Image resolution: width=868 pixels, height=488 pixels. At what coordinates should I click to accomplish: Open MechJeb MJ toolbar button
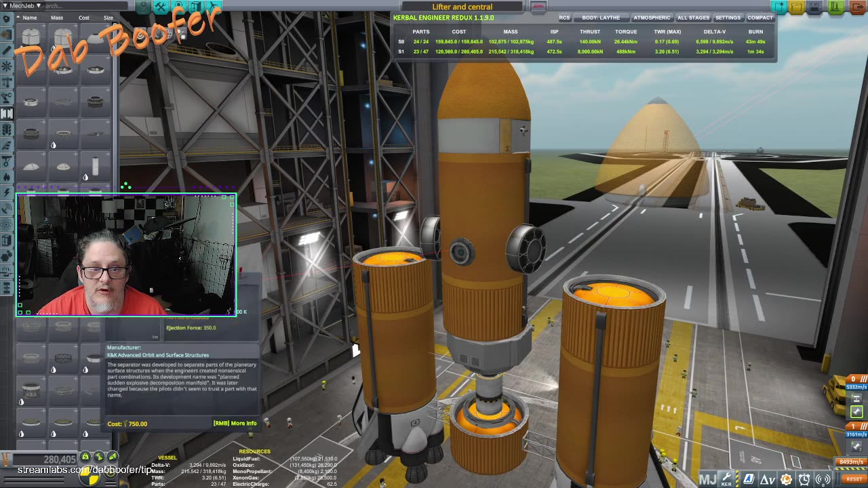[x=707, y=479]
